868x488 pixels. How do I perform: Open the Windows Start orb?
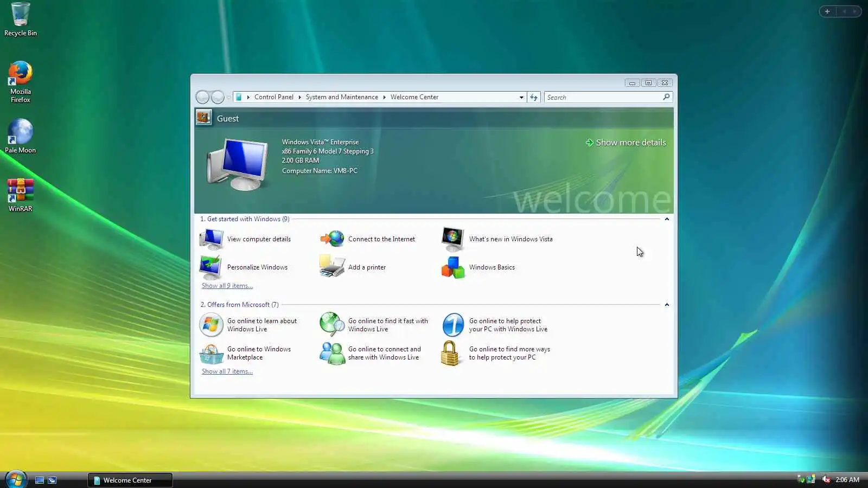(x=16, y=479)
